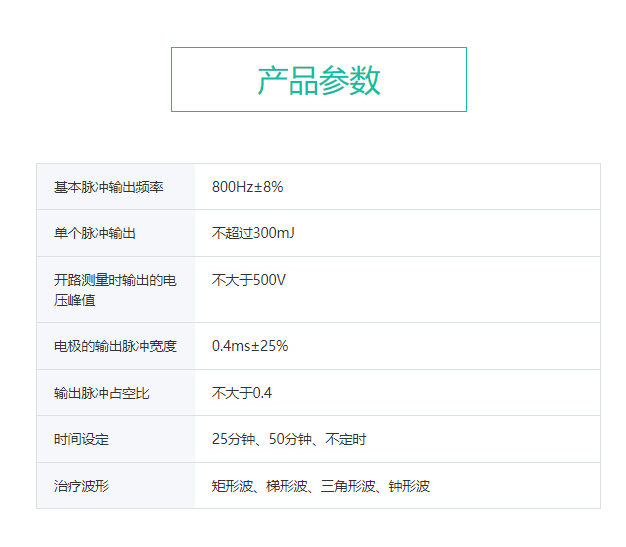Select the 0.4ms±25% value
The height and width of the screenshot is (547, 626).
click(250, 346)
